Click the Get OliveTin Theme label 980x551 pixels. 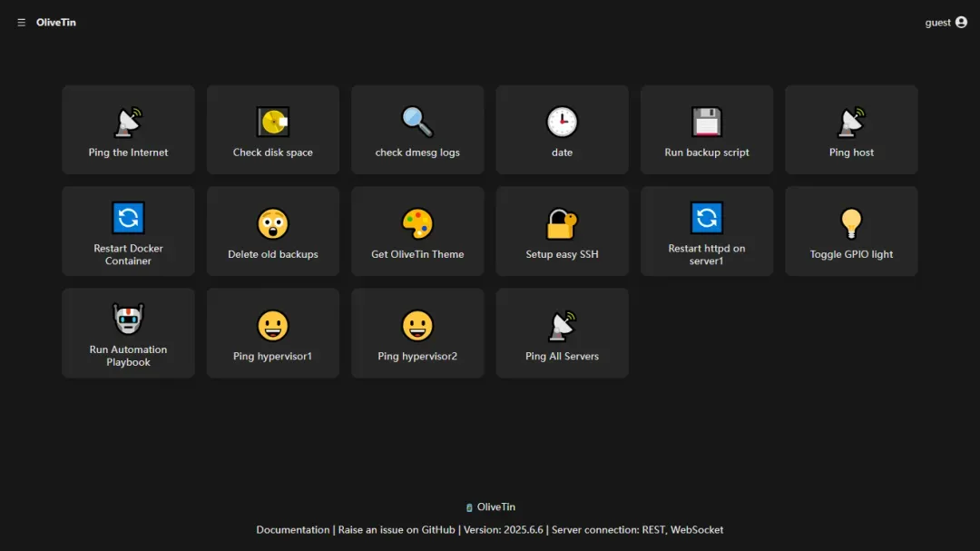417,254
